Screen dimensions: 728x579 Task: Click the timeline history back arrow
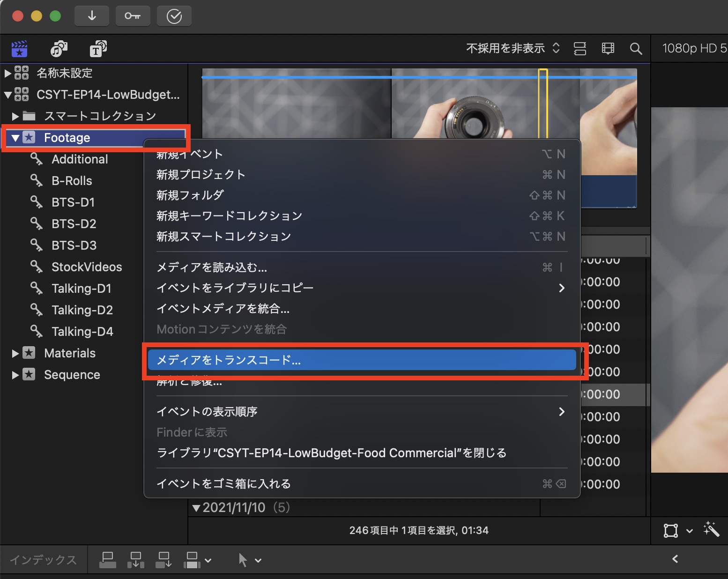pyautogui.click(x=675, y=558)
